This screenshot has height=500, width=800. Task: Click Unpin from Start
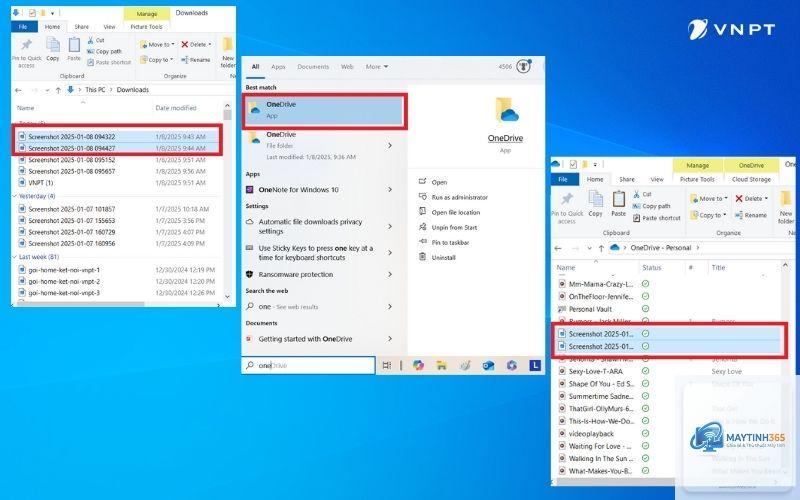[x=454, y=228]
